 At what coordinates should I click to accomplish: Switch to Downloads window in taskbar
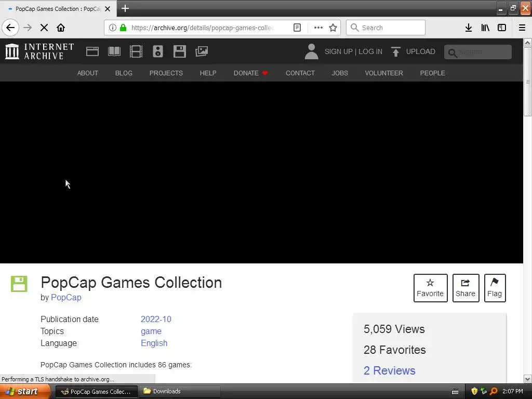(x=180, y=392)
